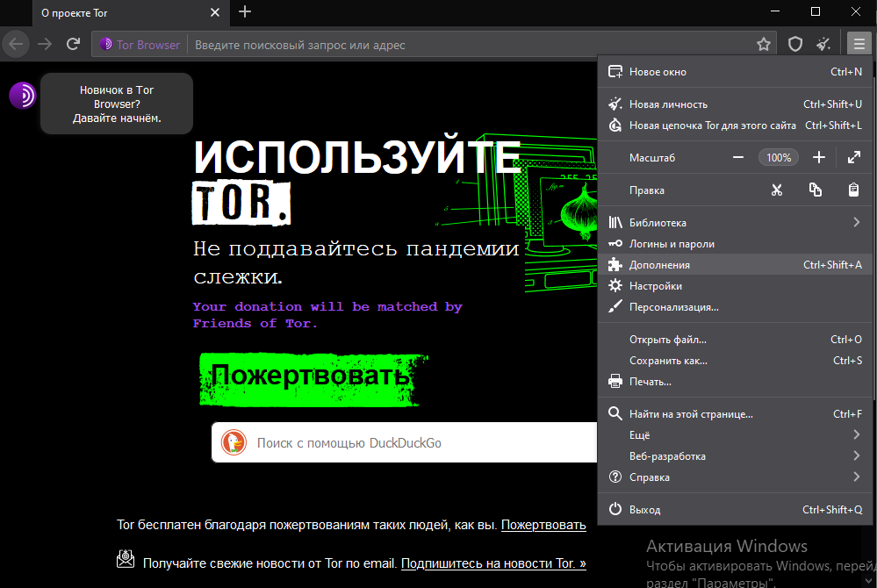This screenshot has height=588, width=877.
Task: Paste using the clipboard icon
Action: tap(853, 190)
